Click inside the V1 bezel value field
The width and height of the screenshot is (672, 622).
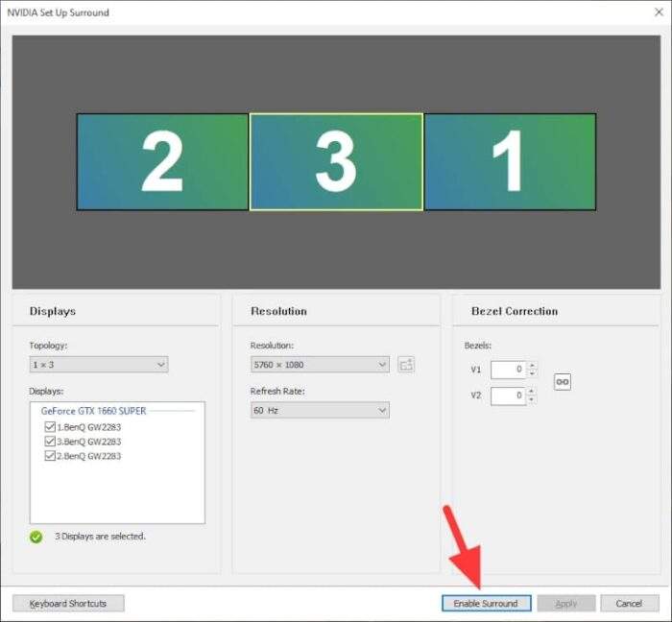[508, 370]
